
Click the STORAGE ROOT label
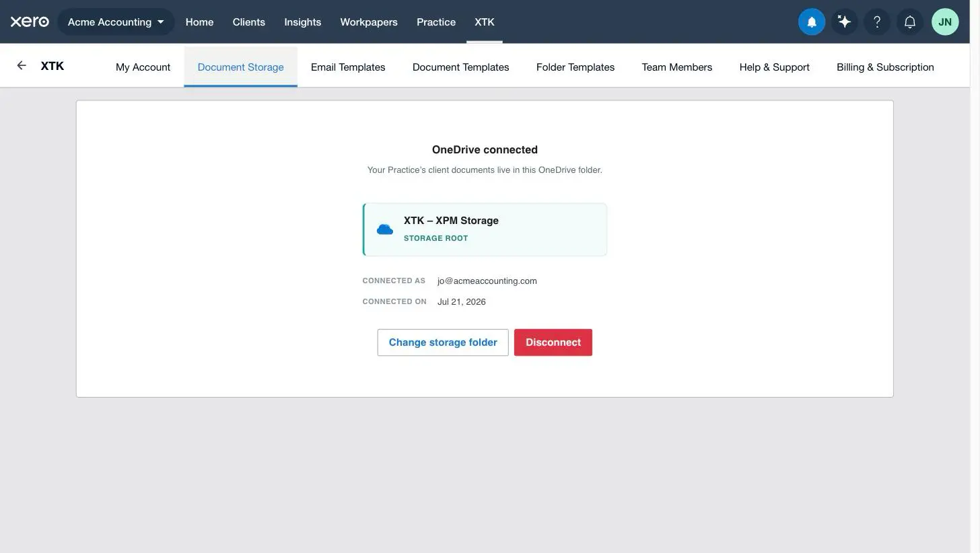pos(435,238)
